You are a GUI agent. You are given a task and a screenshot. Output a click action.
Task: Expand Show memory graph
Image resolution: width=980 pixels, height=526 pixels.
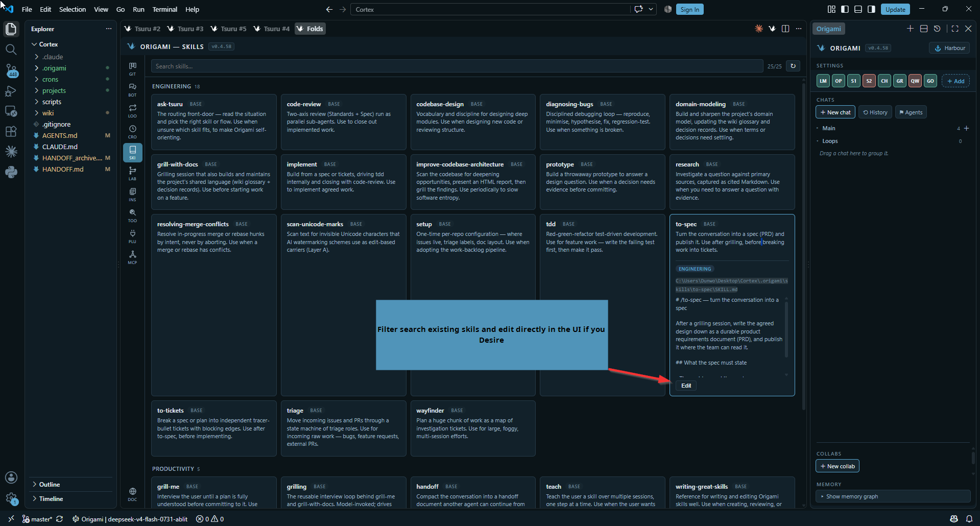click(x=893, y=496)
